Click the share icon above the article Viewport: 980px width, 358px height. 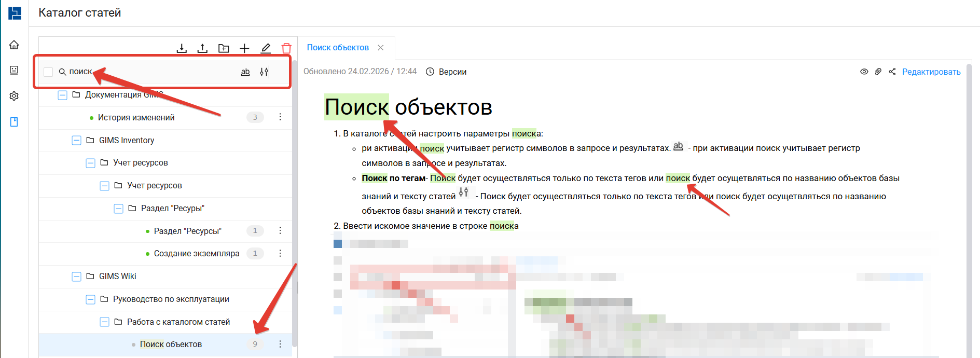[x=892, y=72]
